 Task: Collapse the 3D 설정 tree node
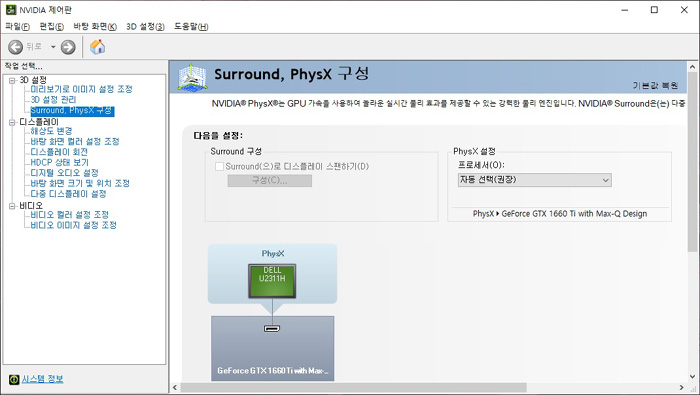pos(12,80)
